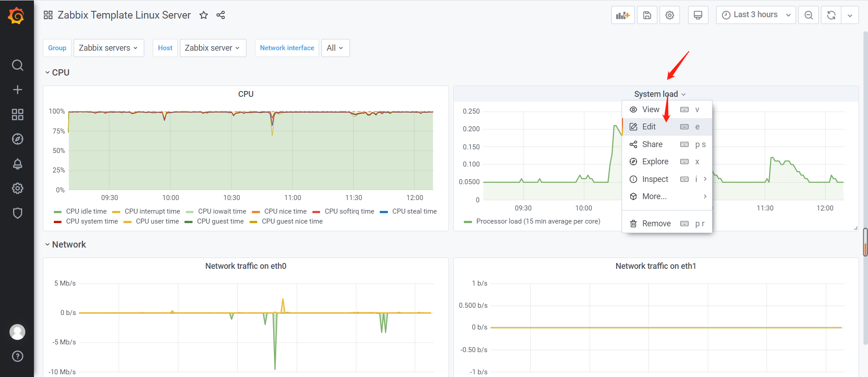Toggle Processor load legend series
The width and height of the screenshot is (868, 377).
coord(538,221)
